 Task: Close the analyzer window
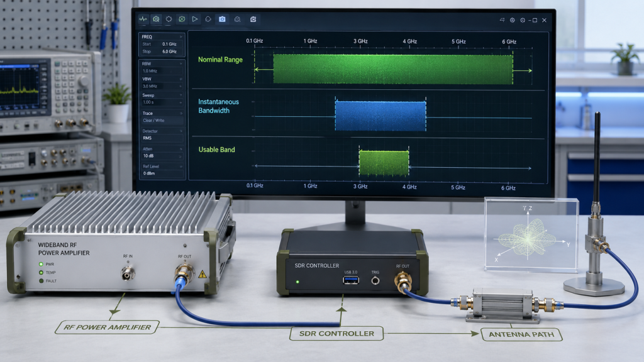point(544,20)
